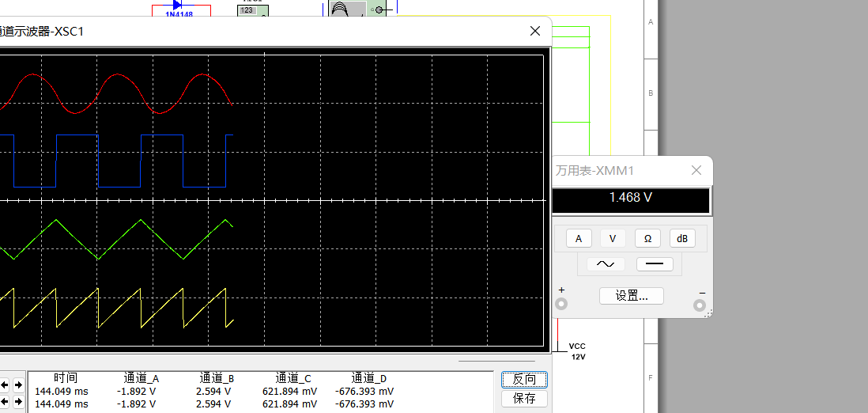Image resolution: width=868 pixels, height=413 pixels.
Task: Move upper cursor right with arrow button
Action: point(18,385)
